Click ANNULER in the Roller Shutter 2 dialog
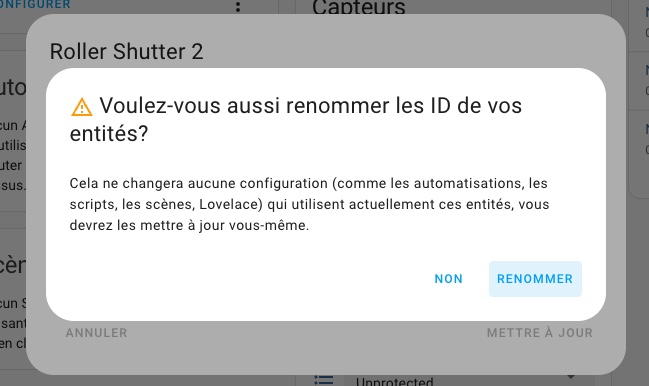The image size is (649, 386). (x=96, y=333)
